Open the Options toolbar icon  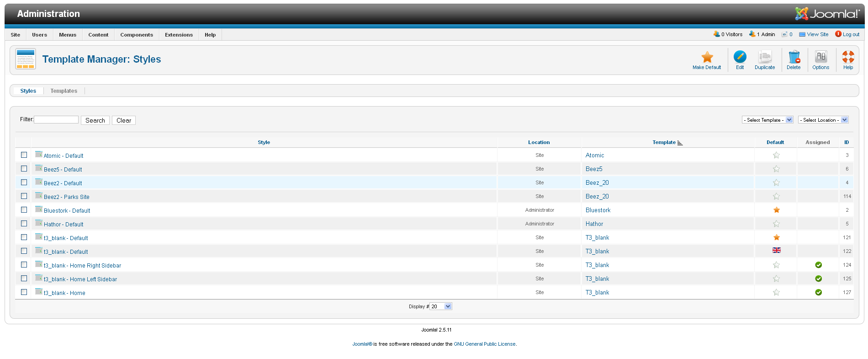coord(820,57)
